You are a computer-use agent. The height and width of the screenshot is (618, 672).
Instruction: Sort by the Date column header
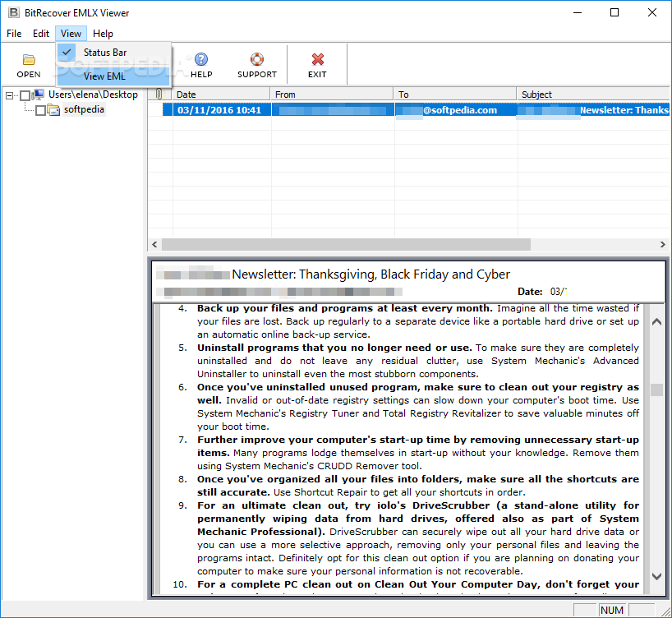(221, 94)
